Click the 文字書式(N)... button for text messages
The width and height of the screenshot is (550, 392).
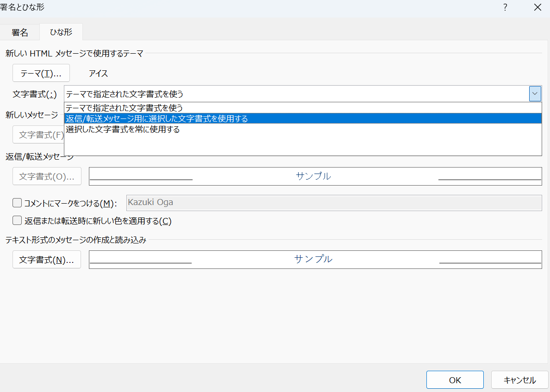(47, 260)
